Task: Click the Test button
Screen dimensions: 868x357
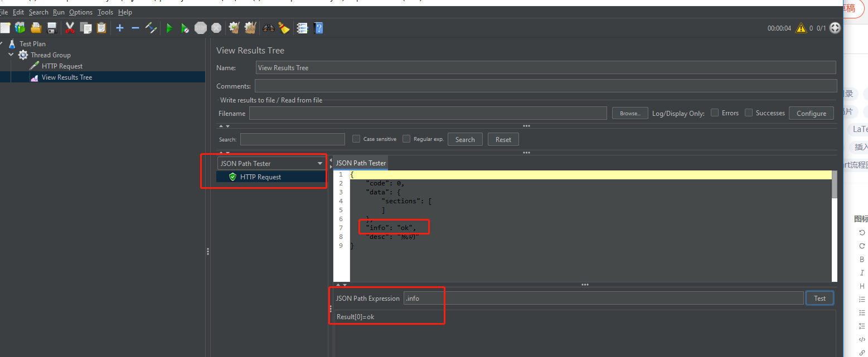Action: click(x=819, y=298)
